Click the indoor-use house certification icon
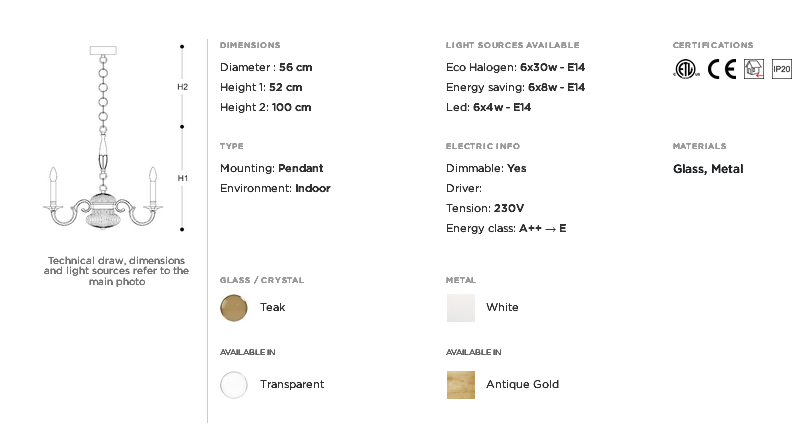 click(x=754, y=69)
